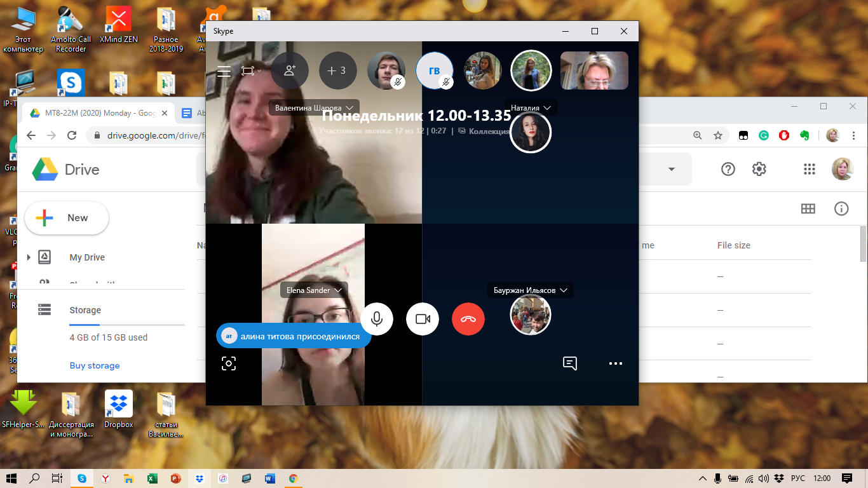Turn off the video camera
The height and width of the screenshot is (488, 868).
pos(423,319)
